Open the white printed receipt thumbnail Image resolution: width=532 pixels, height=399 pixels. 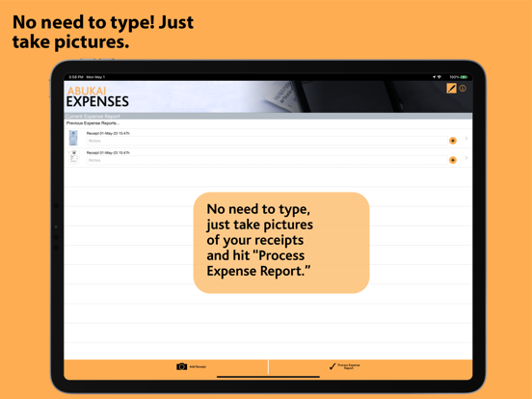(x=73, y=157)
